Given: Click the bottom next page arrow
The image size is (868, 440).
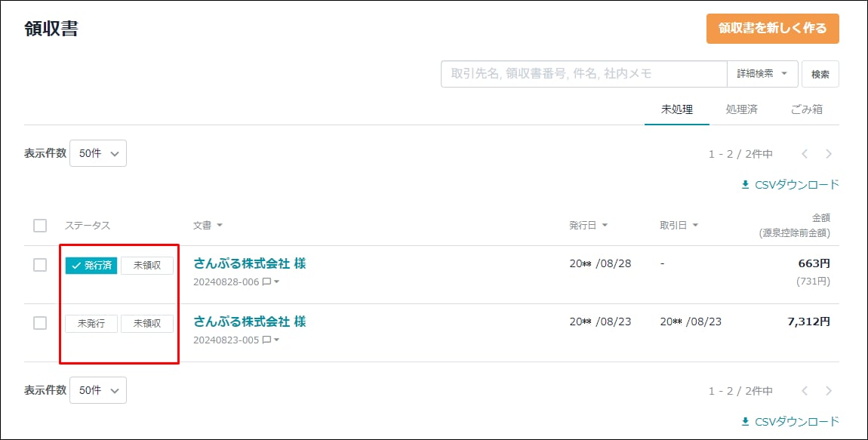Looking at the screenshot, I should pyautogui.click(x=829, y=391).
